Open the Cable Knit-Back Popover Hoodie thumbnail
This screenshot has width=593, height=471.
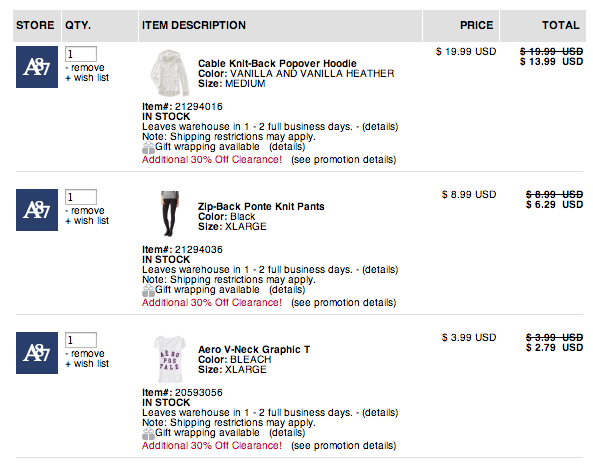point(169,73)
